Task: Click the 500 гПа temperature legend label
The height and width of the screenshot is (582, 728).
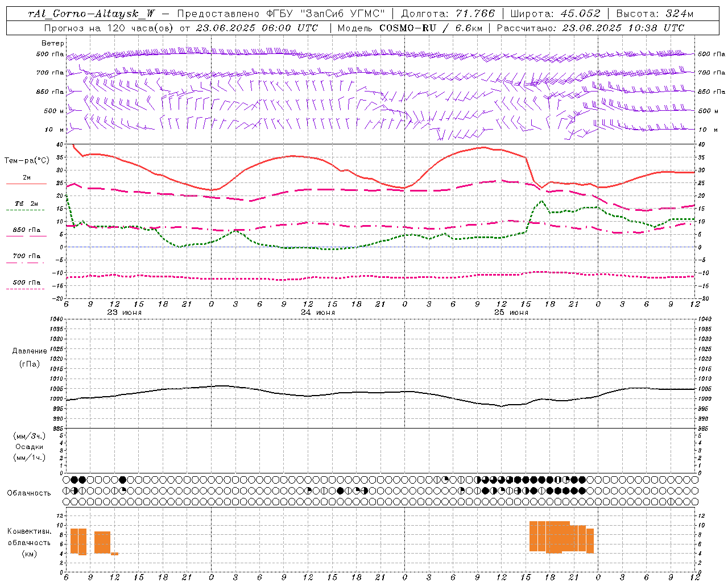Action: [x=27, y=282]
